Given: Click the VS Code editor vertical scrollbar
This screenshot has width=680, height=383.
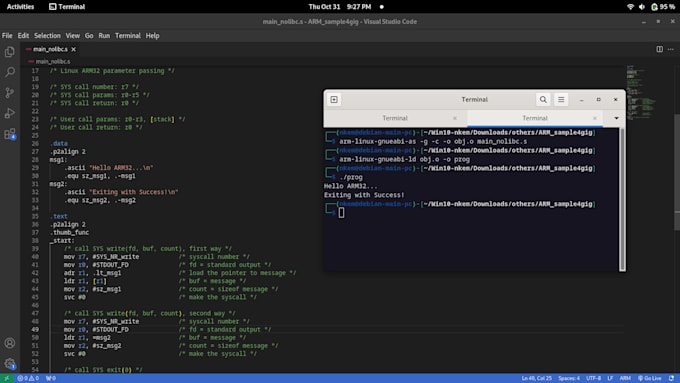Looking at the screenshot, I should pos(677,172).
